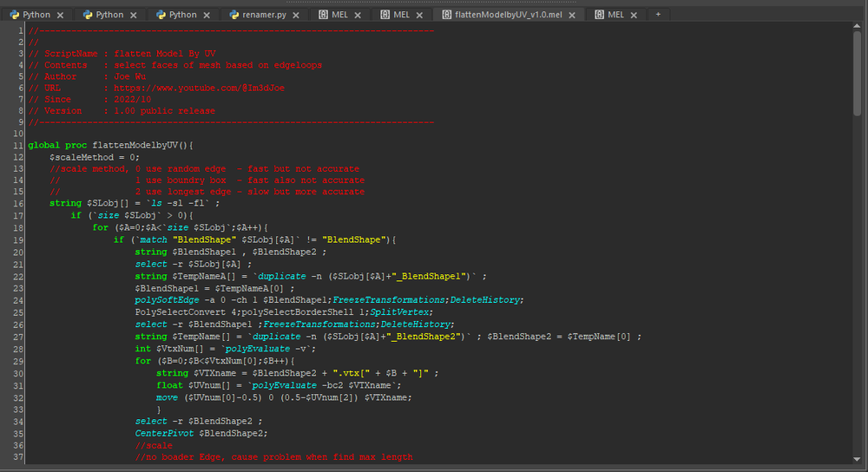This screenshot has width=868, height=472.
Task: Click the scrollbar up arrow
Action: tap(857, 26)
